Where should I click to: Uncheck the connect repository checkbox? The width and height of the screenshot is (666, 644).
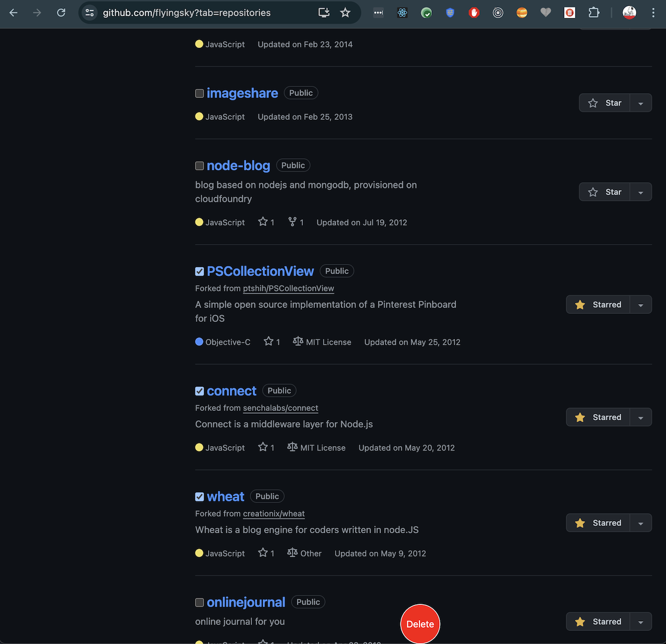click(199, 392)
